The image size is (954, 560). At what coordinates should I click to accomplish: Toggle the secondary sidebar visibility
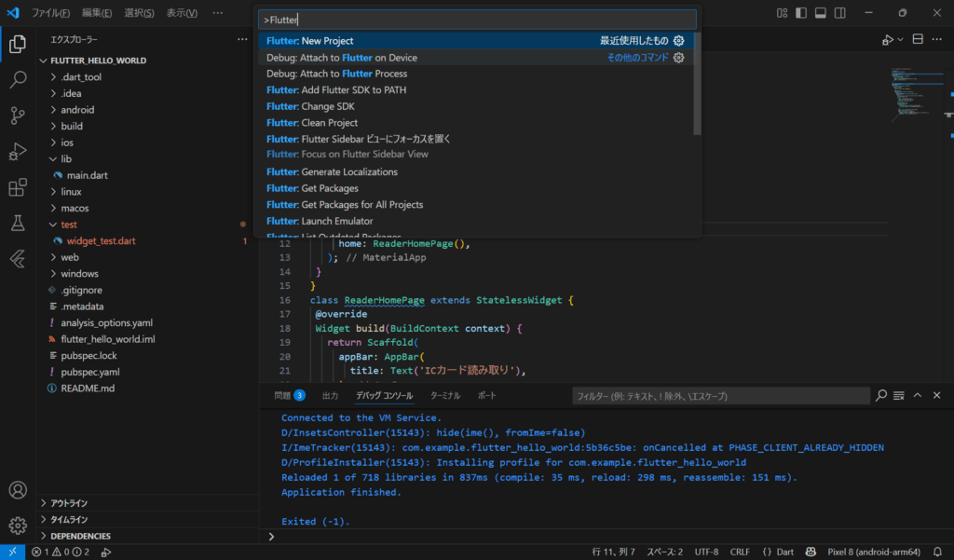point(840,13)
